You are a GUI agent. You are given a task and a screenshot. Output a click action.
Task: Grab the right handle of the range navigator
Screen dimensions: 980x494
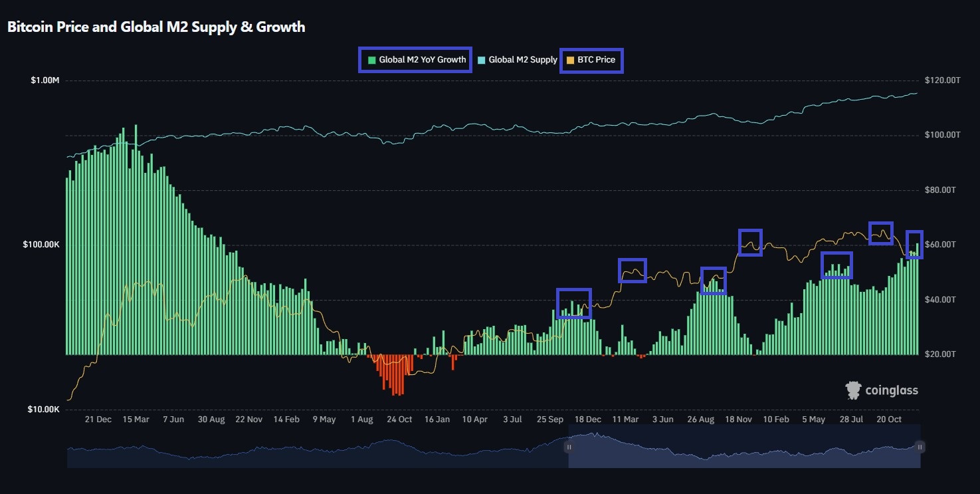920,447
